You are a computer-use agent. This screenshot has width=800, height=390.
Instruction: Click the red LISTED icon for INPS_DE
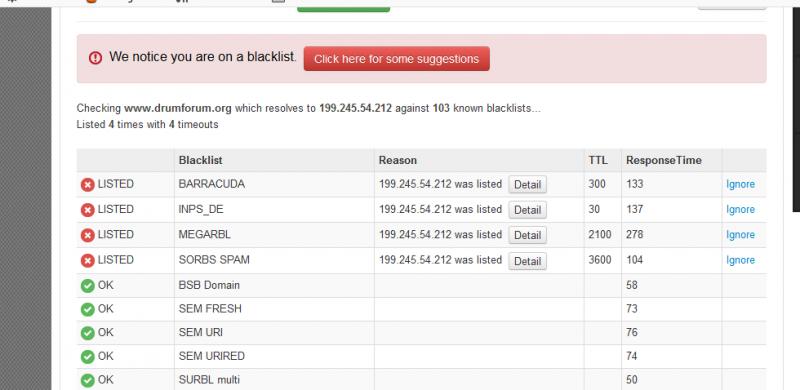(x=88, y=210)
